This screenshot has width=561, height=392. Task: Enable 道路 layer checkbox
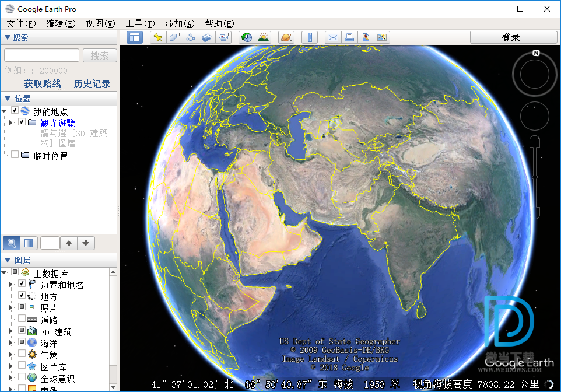[x=22, y=318]
